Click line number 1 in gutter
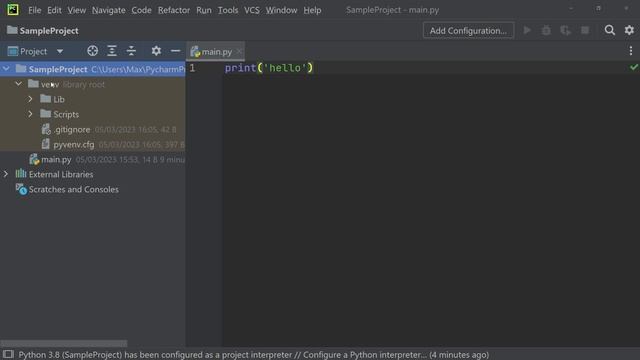The width and height of the screenshot is (640, 360). pos(192,68)
